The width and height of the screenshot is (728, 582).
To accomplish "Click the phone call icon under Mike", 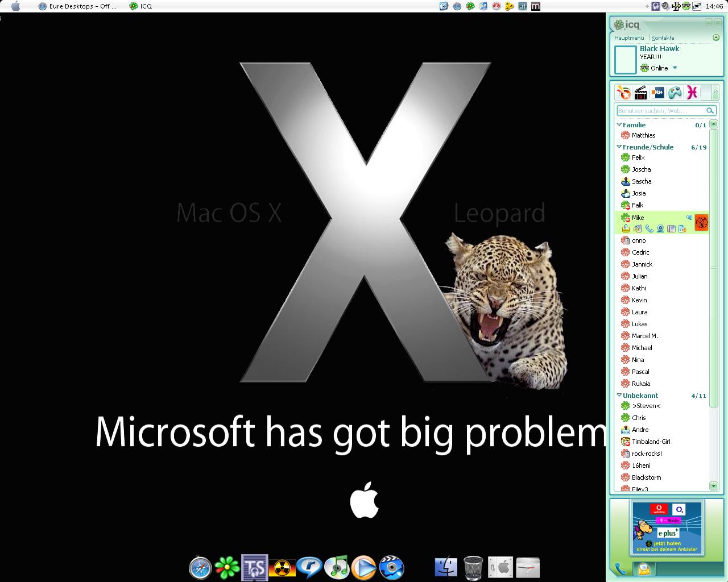I will [x=649, y=228].
